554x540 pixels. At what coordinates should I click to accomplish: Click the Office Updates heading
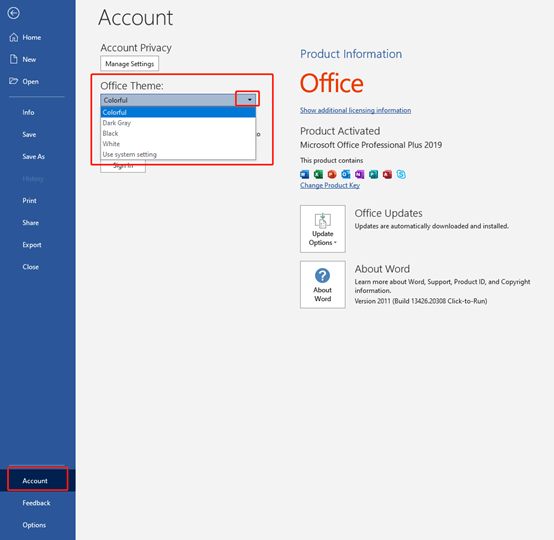(x=388, y=213)
